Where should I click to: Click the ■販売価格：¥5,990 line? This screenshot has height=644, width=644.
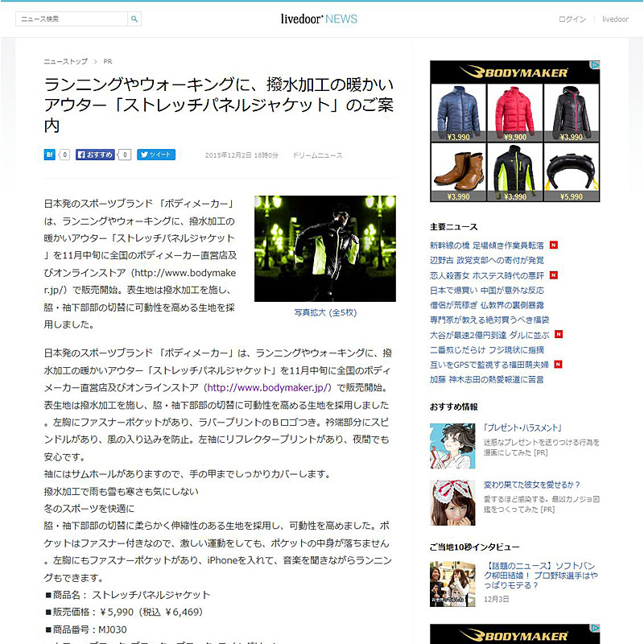(124, 613)
